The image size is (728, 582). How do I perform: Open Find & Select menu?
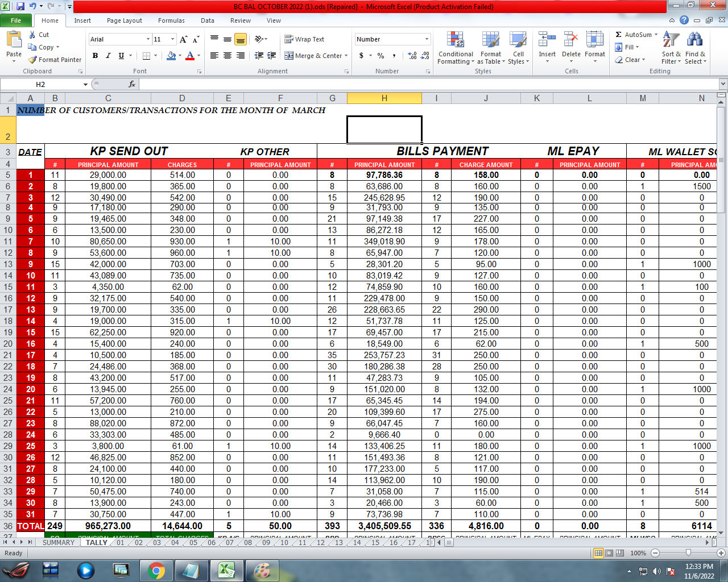(x=695, y=48)
